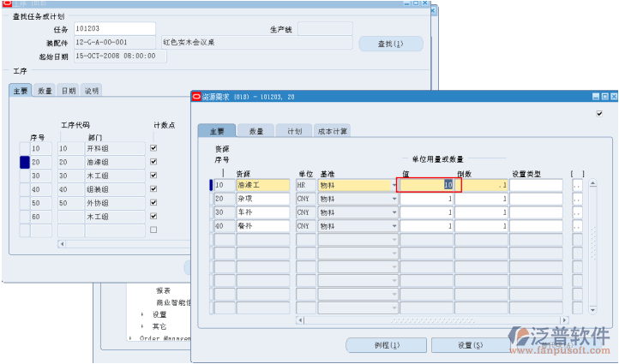
Task: Click left arrow of operations horizontal scrollbar
Action: 61,244
